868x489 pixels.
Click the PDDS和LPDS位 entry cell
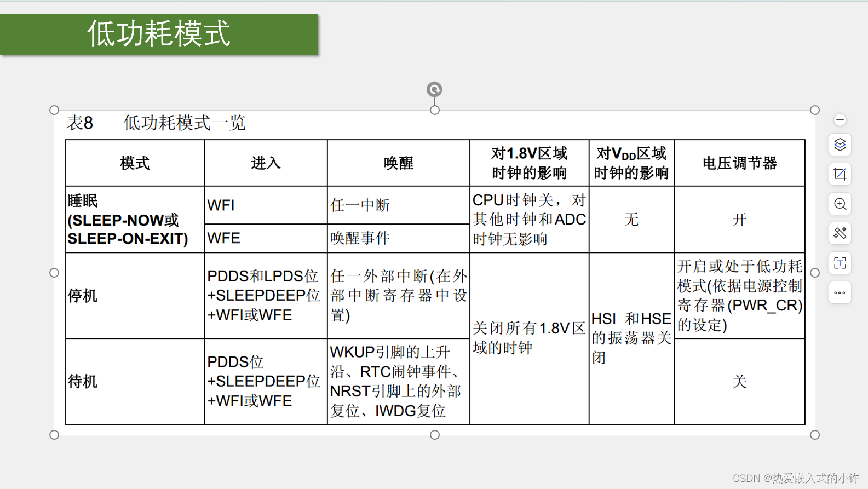click(x=266, y=296)
